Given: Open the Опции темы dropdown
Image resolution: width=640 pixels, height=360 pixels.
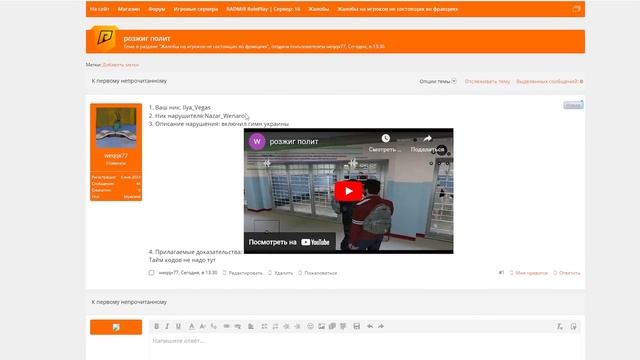Looking at the screenshot, I should 438,81.
